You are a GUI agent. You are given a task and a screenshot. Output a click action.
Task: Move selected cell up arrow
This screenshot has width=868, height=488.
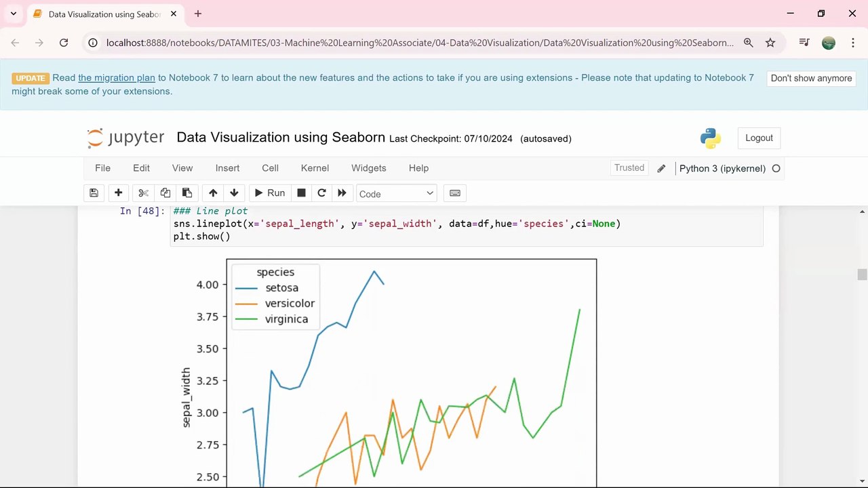213,193
